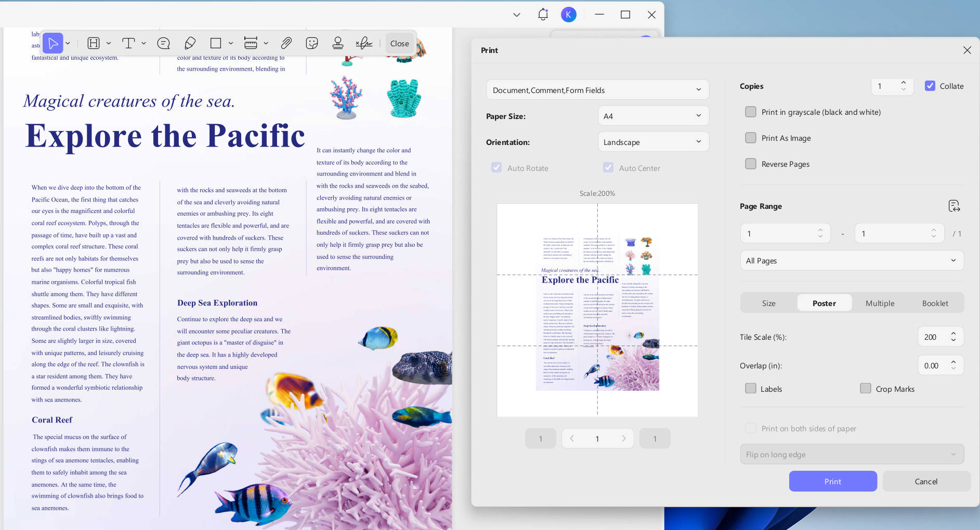This screenshot has height=530, width=980.
Task: Expand the text tool options arrow
Action: (143, 43)
